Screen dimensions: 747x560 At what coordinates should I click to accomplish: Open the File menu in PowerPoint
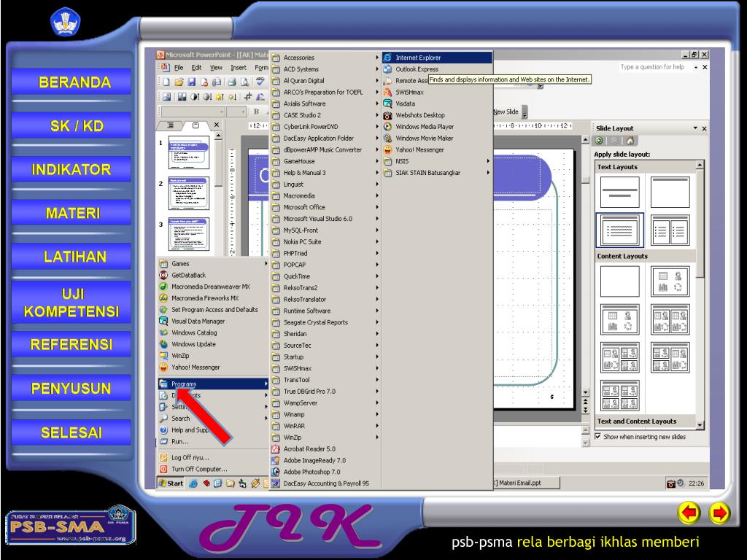click(179, 68)
